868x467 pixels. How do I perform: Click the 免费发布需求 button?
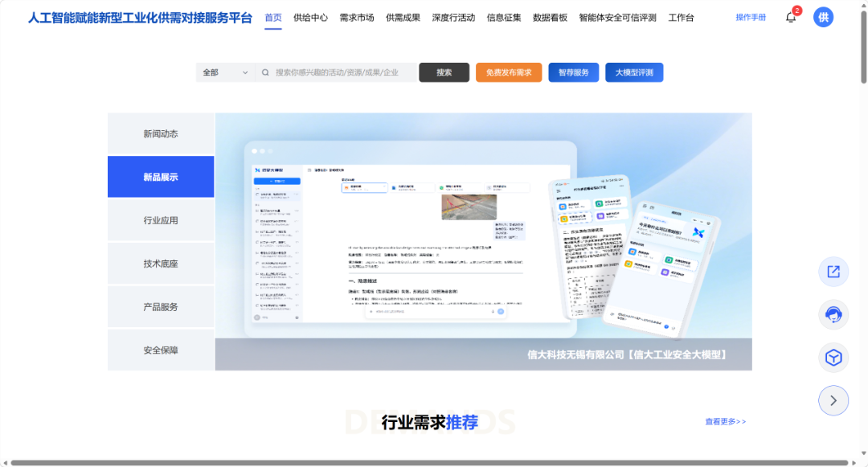pos(509,72)
